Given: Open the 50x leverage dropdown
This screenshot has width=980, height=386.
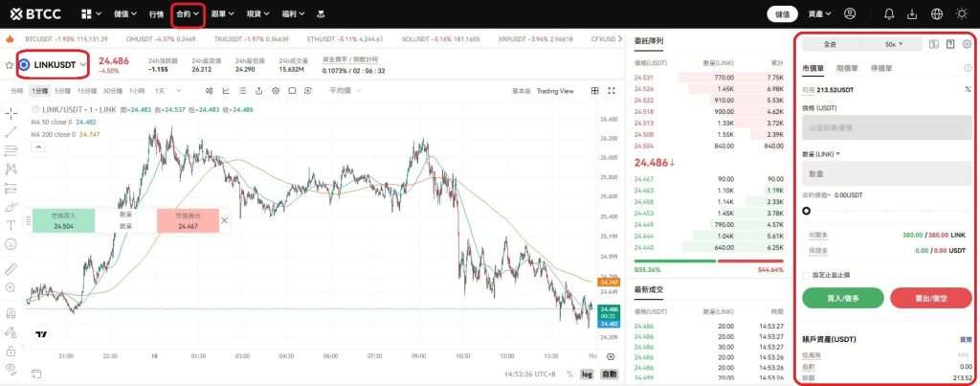Looking at the screenshot, I should pyautogui.click(x=894, y=44).
